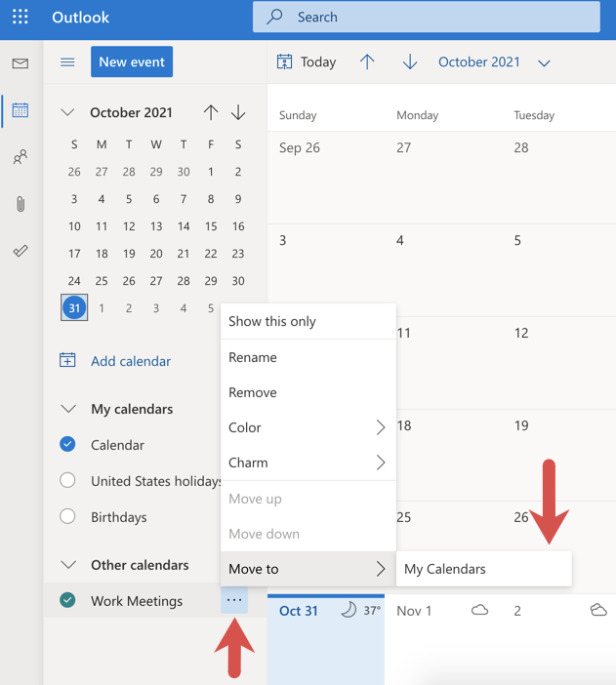Viewport: 616px width, 685px height.
Task: Choose My Calendars in submenu
Action: coord(484,569)
